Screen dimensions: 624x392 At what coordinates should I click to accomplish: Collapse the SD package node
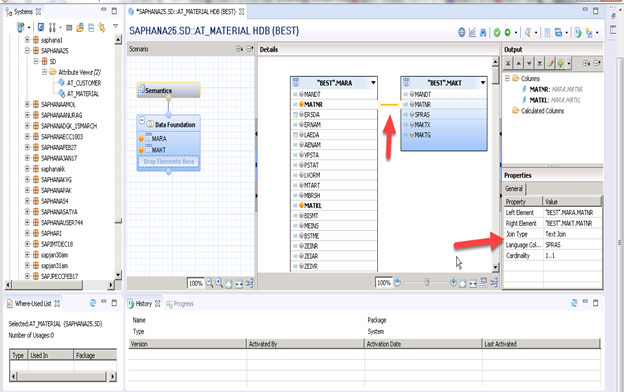coord(36,61)
